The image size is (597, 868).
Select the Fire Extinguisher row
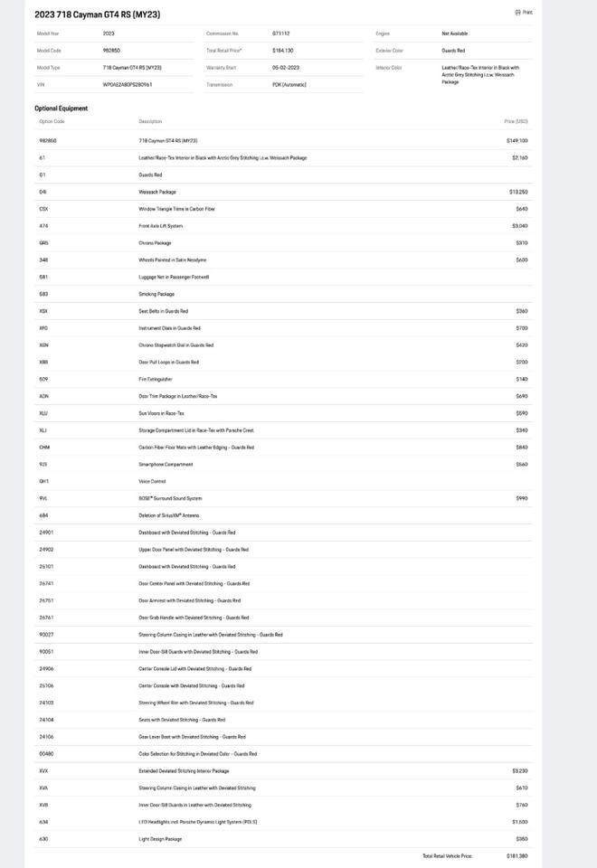click(x=156, y=379)
